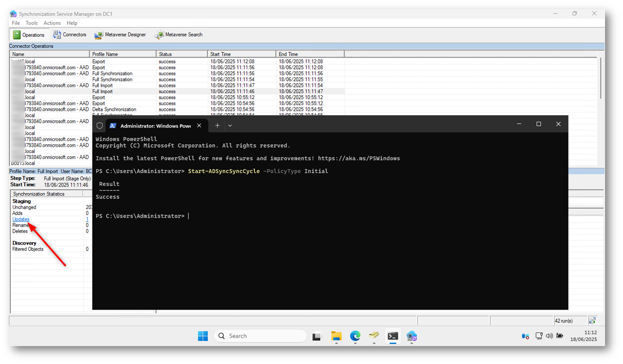The height and width of the screenshot is (364, 623).
Task: Select Full Import run started 11:11:46
Action: pos(177,91)
